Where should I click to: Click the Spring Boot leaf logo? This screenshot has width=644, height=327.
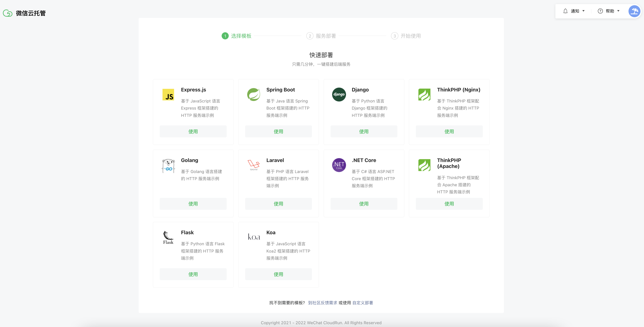[x=254, y=95]
